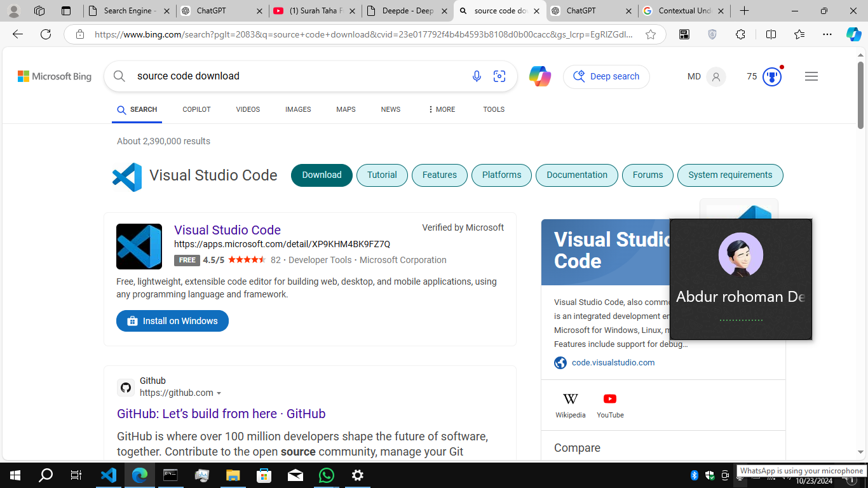Click the voice search microphone icon
The width and height of the screenshot is (868, 488).
(x=477, y=76)
